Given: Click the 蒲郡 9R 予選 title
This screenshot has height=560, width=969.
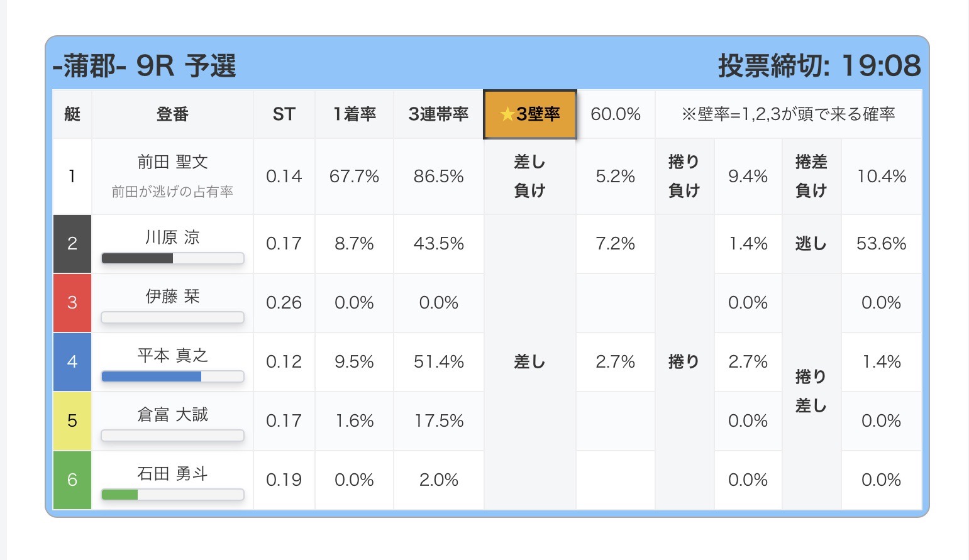Looking at the screenshot, I should coord(145,66).
